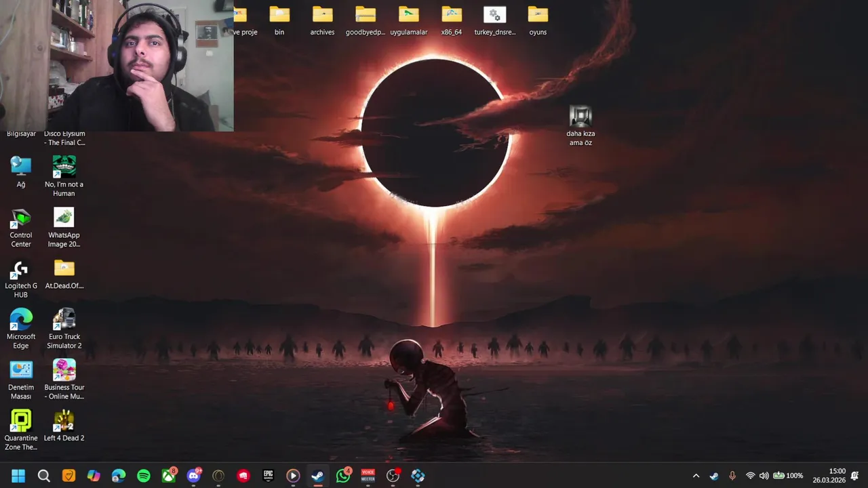Select the At.Dead.Of... folder
Screen dimensions: 868x488
(x=64, y=274)
